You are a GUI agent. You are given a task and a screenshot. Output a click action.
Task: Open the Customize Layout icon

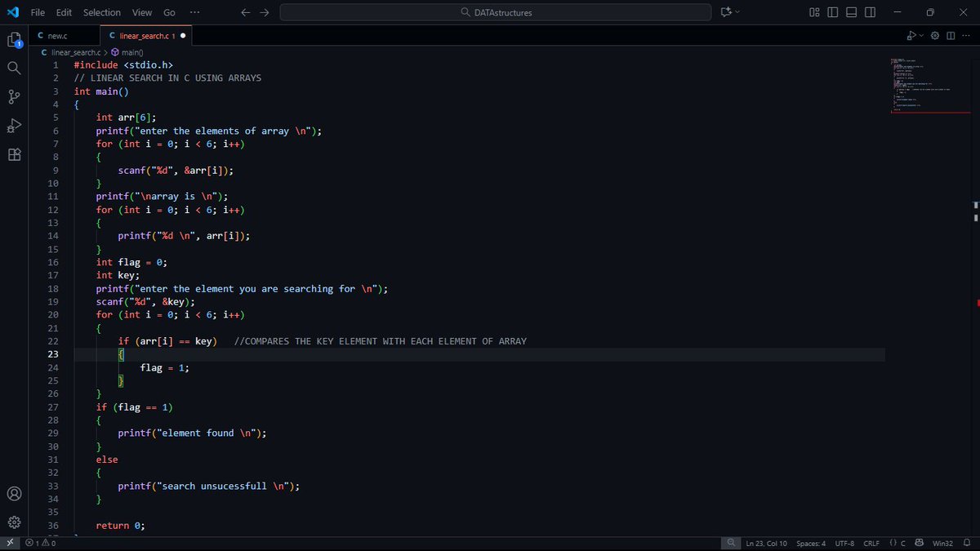814,12
